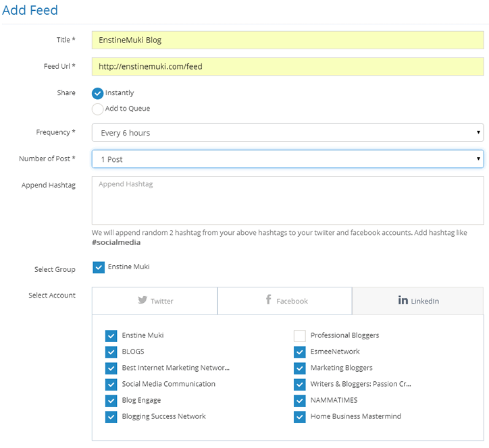Image resolution: width=489 pixels, height=448 pixels.
Task: Click the Feed Url input field
Action: (288, 66)
